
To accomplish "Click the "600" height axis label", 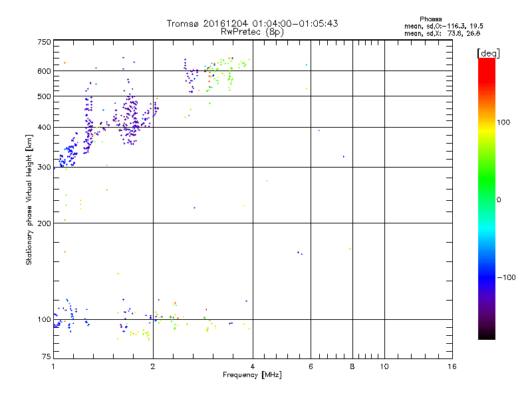I will point(44,71).
